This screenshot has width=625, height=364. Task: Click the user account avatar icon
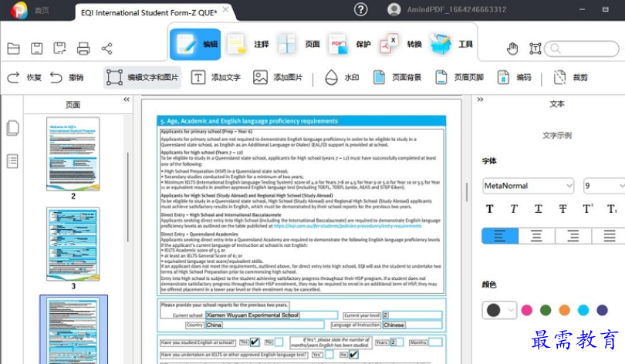394,9
